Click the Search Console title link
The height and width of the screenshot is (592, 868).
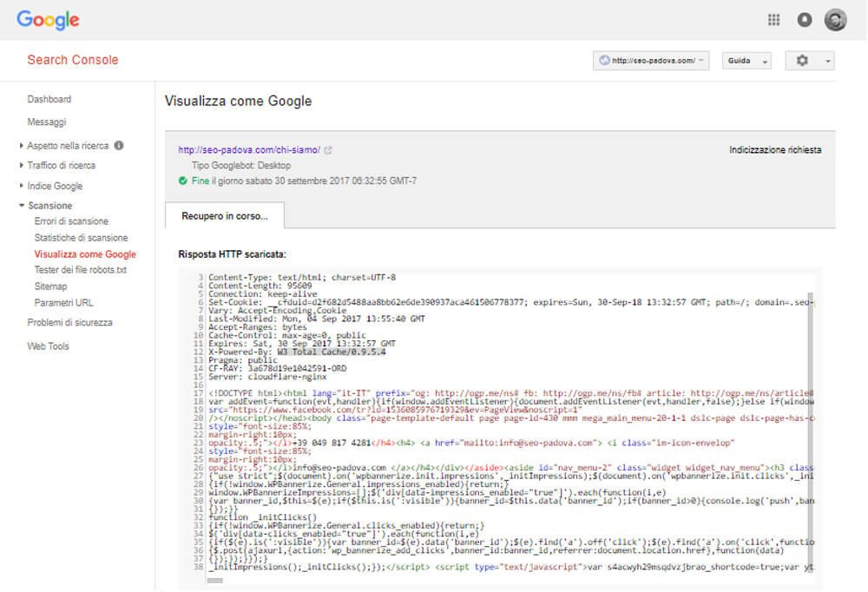coord(73,60)
